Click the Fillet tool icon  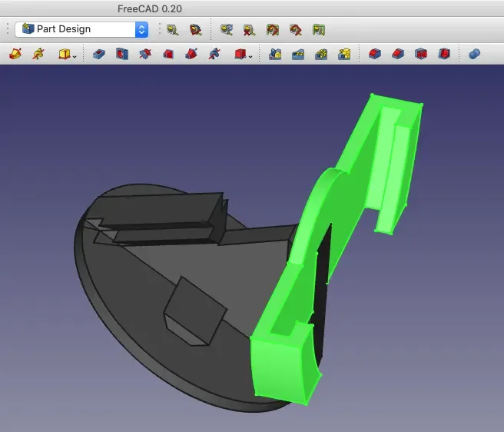pyautogui.click(x=374, y=54)
